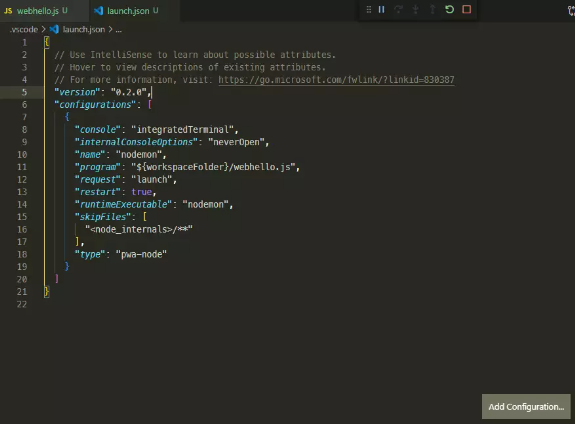The image size is (576, 425).
Task: Click the Step Into debug icon
Action: point(415,10)
